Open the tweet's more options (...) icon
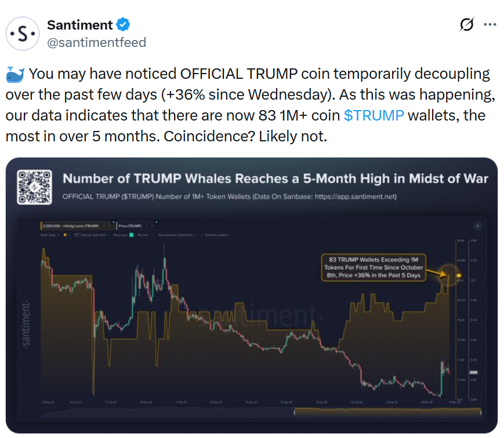Screen dimensions: 504x438 (491, 24)
